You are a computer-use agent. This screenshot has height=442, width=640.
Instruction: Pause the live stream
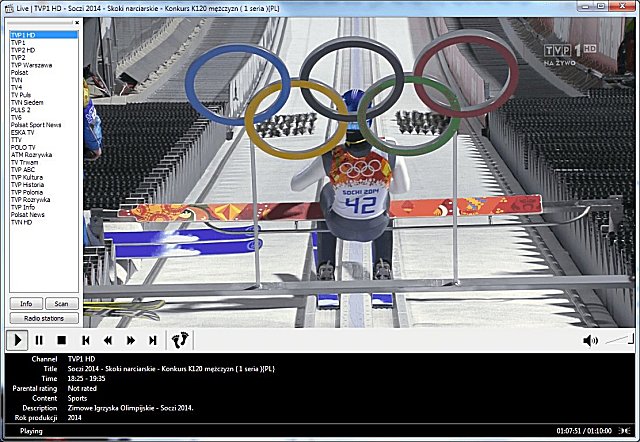(x=39, y=340)
